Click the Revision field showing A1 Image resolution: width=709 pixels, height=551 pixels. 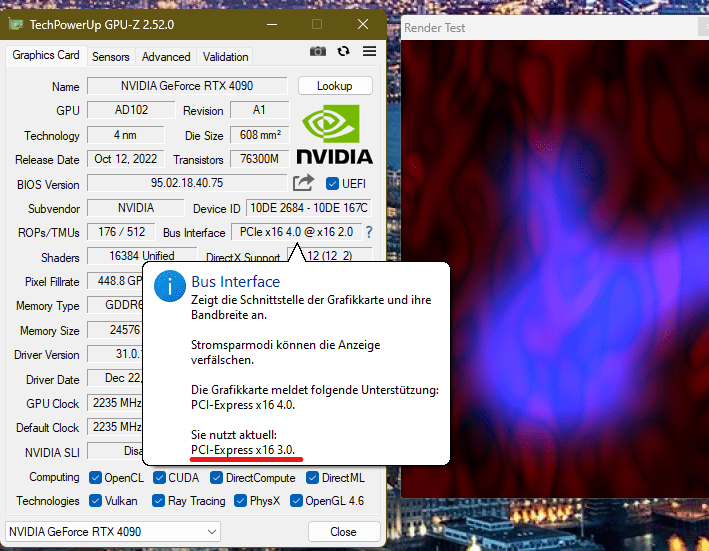click(x=260, y=110)
